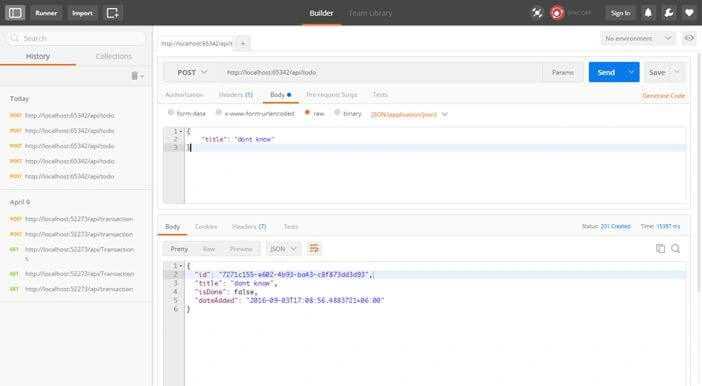The height and width of the screenshot is (386, 702).
Task: Open the request Body tab
Action: click(280, 95)
